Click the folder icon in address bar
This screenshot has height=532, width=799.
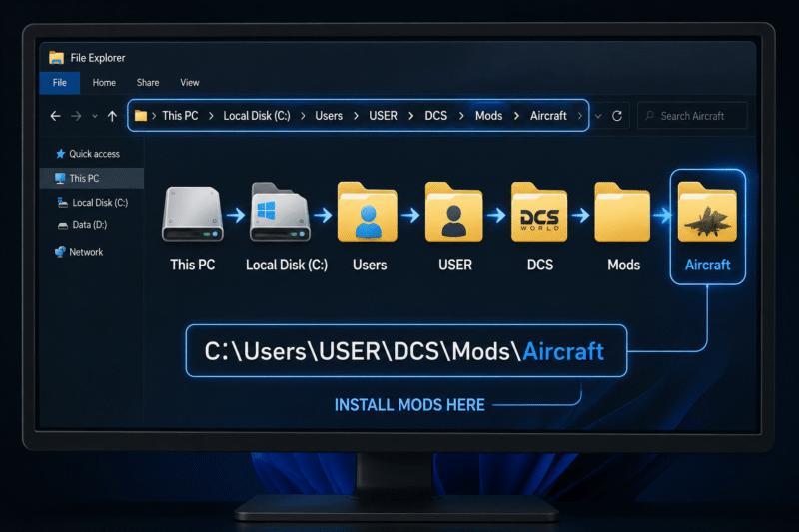(141, 116)
